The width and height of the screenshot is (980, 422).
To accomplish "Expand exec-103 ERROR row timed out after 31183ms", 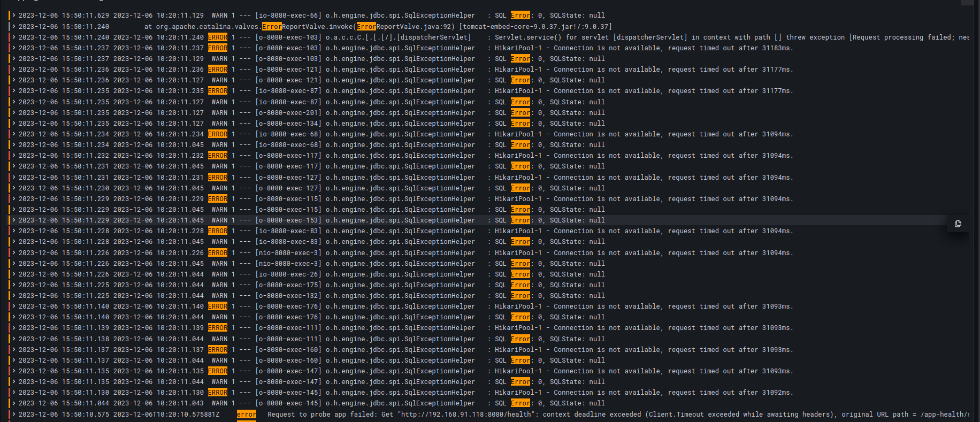I will pyautogui.click(x=14, y=48).
